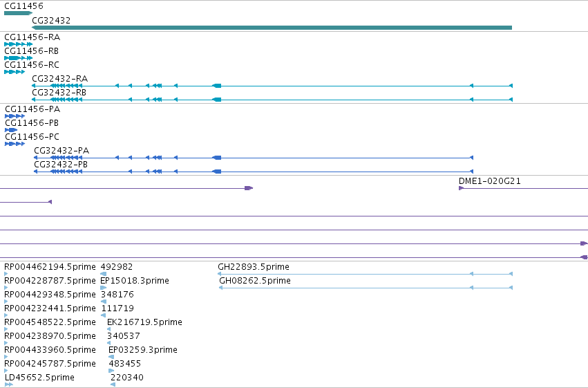This screenshot has height=388, width=588.
Task: Click the arrow glyph under 492982
Action: click(103, 274)
